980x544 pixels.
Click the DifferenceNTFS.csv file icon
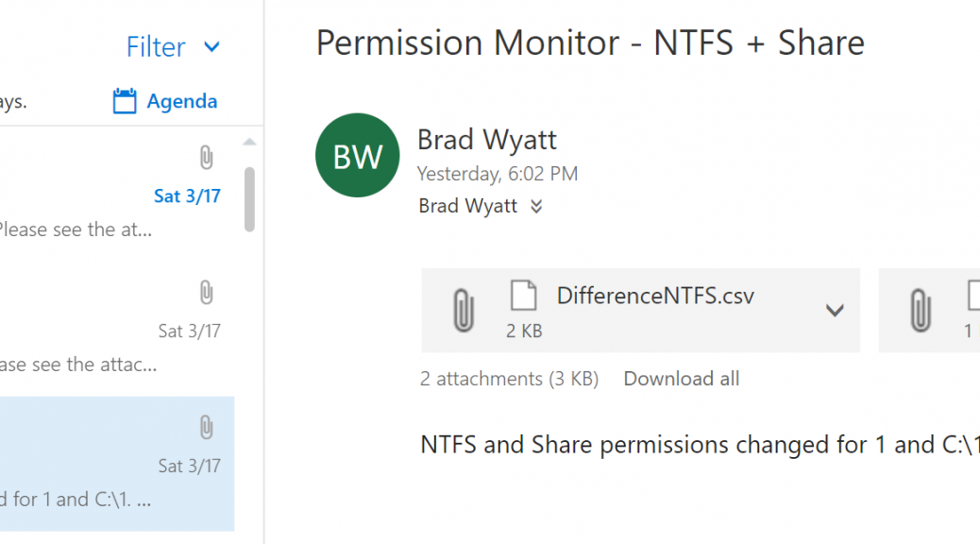(524, 295)
